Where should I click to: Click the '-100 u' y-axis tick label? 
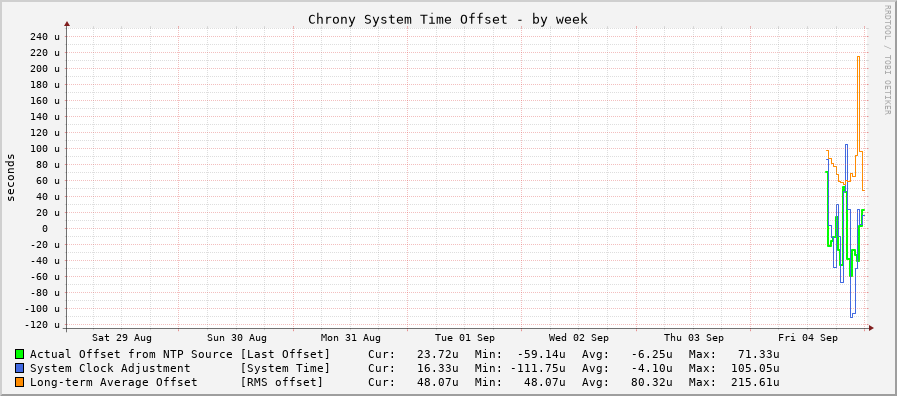41,309
